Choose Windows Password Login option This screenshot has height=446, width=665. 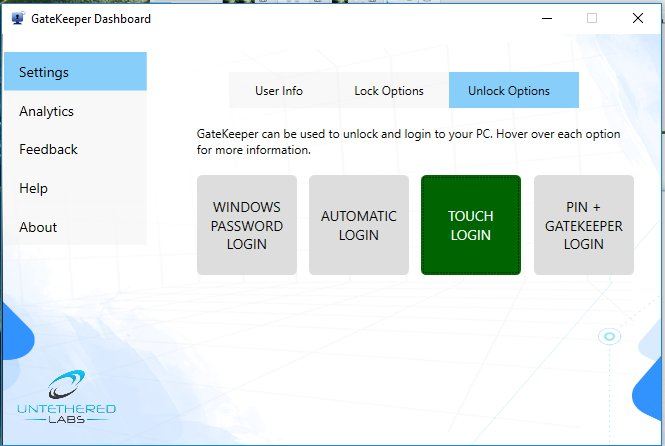tap(247, 225)
